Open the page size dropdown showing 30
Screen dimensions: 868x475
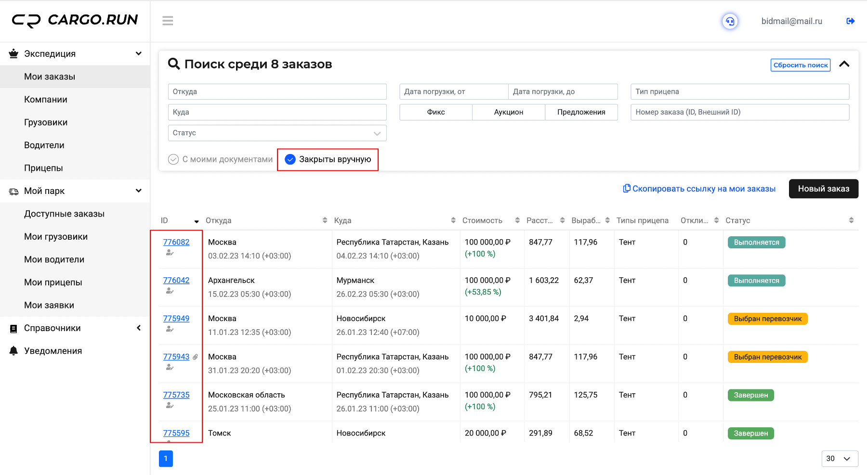tap(840, 459)
